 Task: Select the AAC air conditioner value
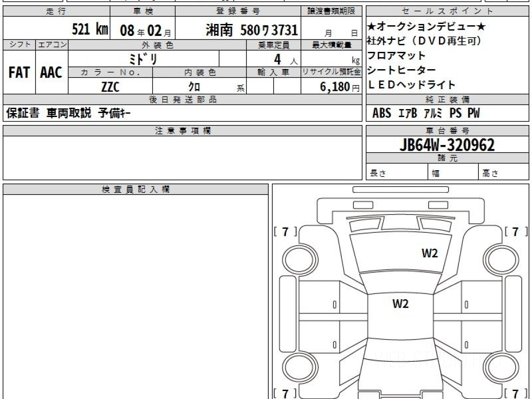click(51, 72)
